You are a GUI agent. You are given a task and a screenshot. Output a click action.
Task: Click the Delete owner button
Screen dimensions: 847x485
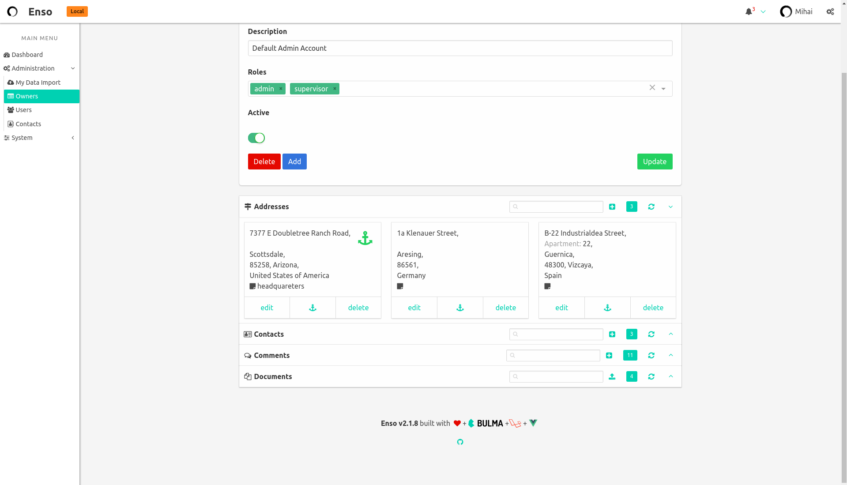point(264,161)
